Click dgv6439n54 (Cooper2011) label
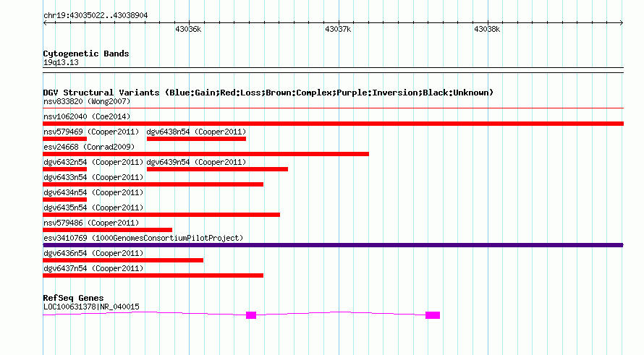 click(196, 162)
